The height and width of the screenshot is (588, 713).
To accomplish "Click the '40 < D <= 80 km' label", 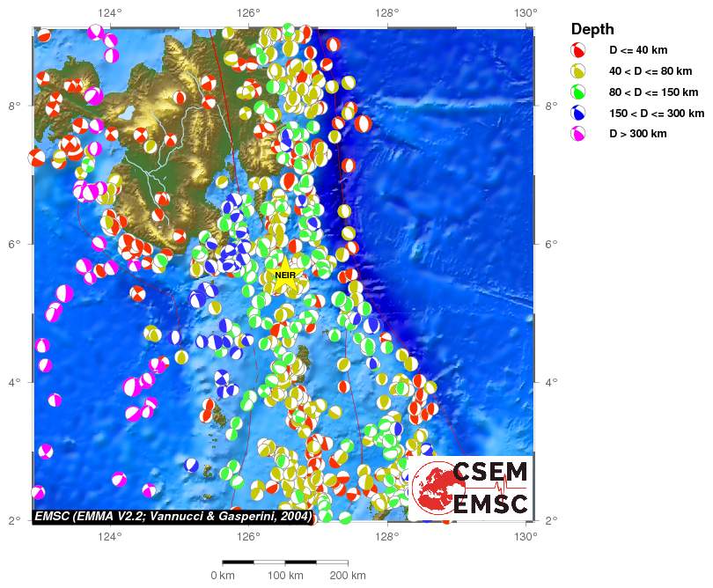I will [652, 71].
